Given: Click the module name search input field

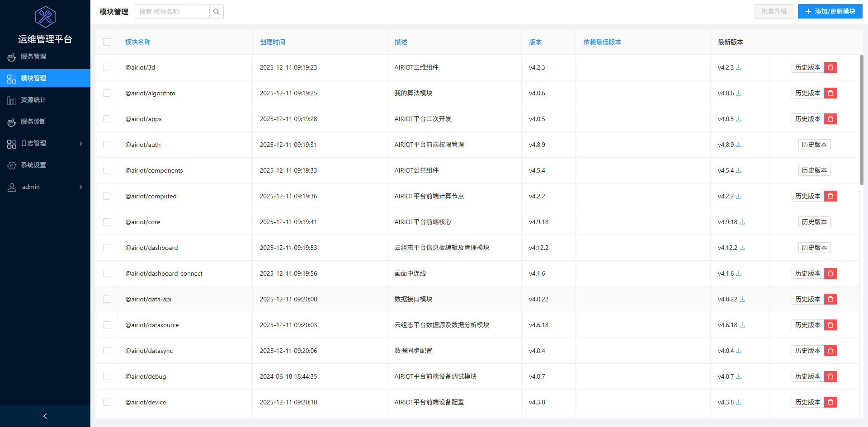Looking at the screenshot, I should 172,11.
